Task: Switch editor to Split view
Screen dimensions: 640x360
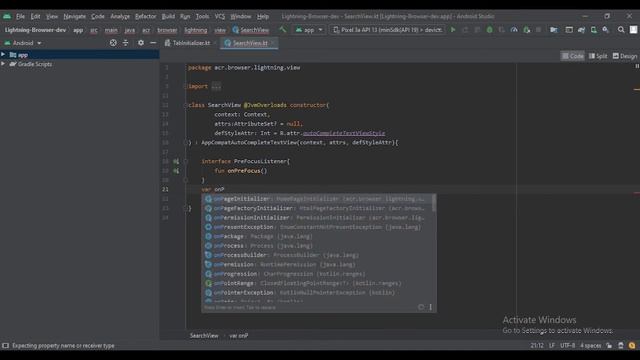Action: pos(598,56)
